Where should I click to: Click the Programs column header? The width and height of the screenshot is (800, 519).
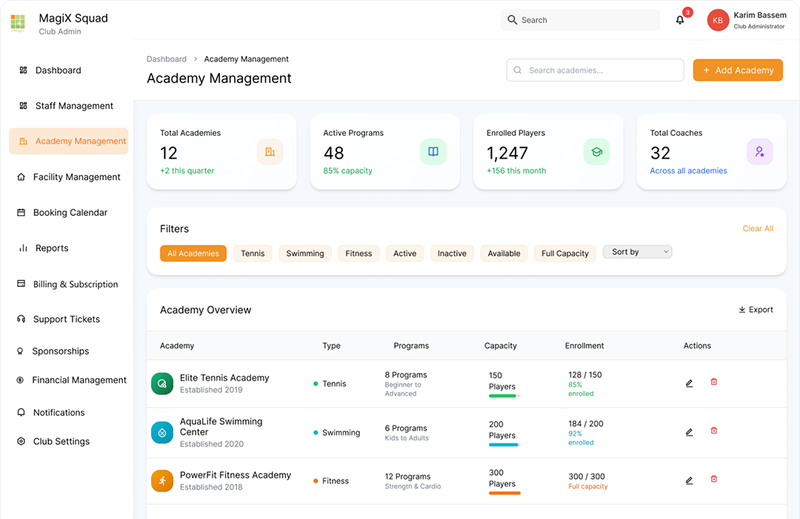point(411,346)
